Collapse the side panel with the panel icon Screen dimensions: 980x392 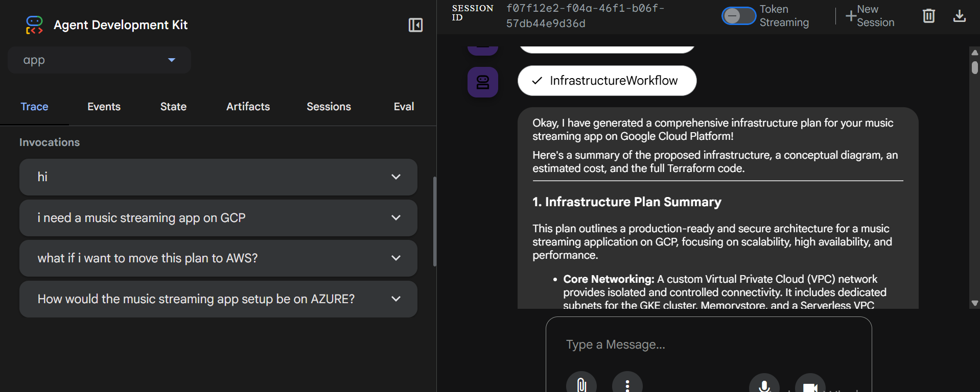[x=415, y=25]
